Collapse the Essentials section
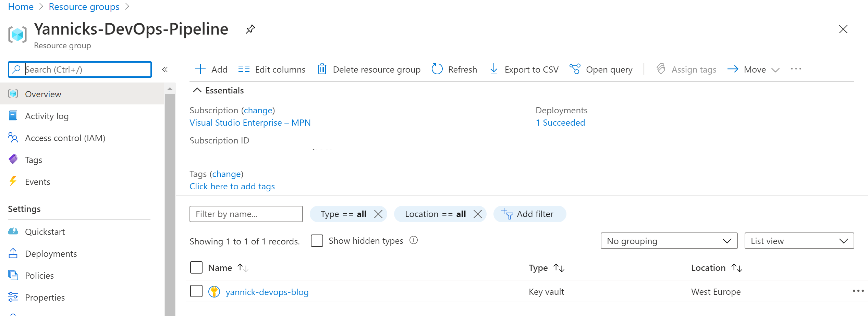 pyautogui.click(x=197, y=90)
